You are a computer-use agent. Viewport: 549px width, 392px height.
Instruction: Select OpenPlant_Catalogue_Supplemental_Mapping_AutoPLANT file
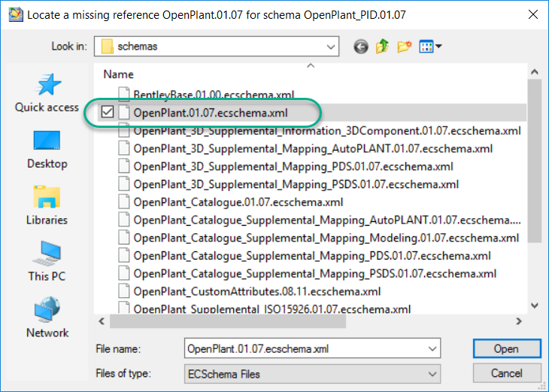click(327, 220)
